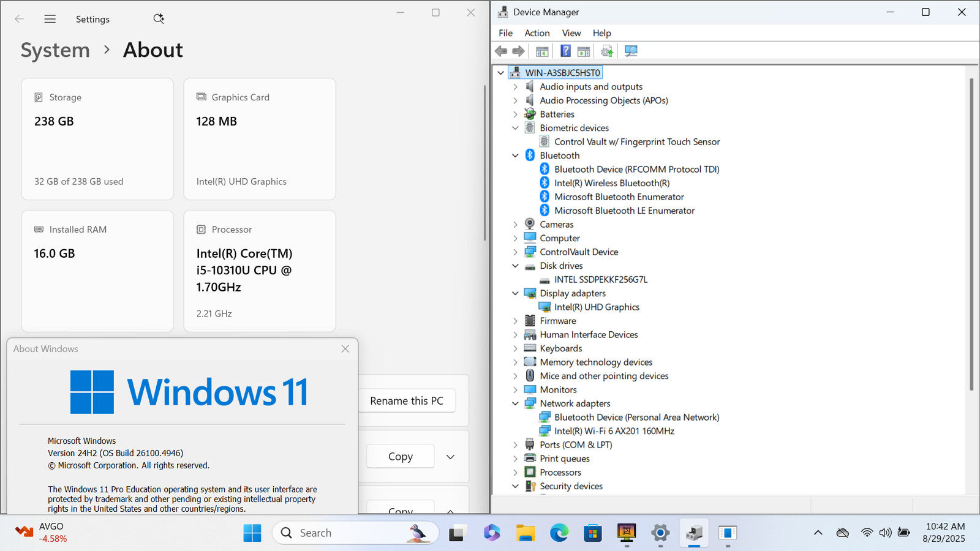Click the update driver toolbar icon
The height and width of the screenshot is (551, 980).
tap(606, 51)
